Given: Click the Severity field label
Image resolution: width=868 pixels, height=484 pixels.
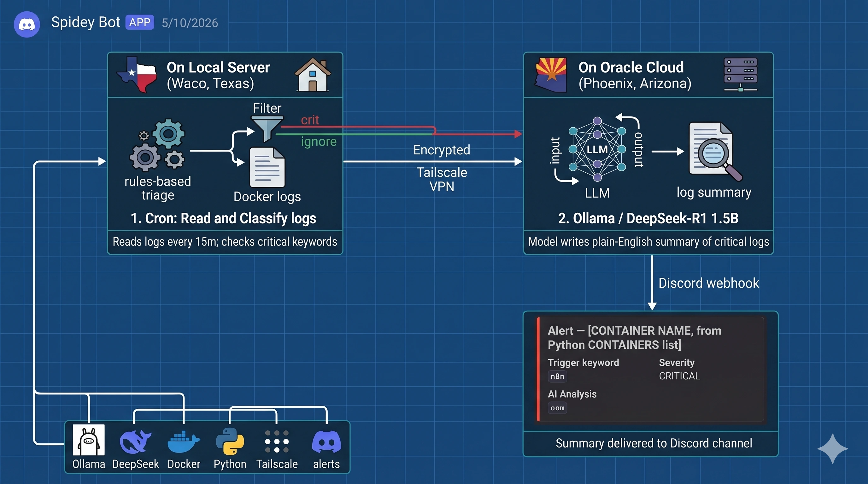Looking at the screenshot, I should pos(677,362).
